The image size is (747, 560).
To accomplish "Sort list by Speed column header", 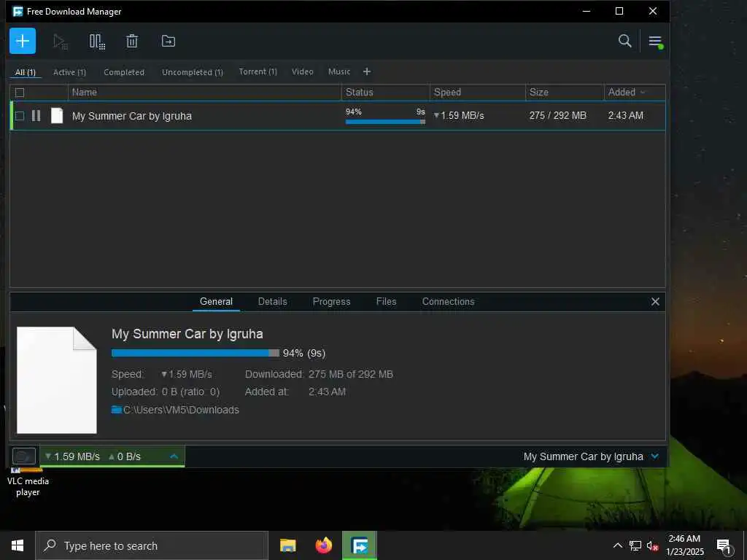I will 477,93.
